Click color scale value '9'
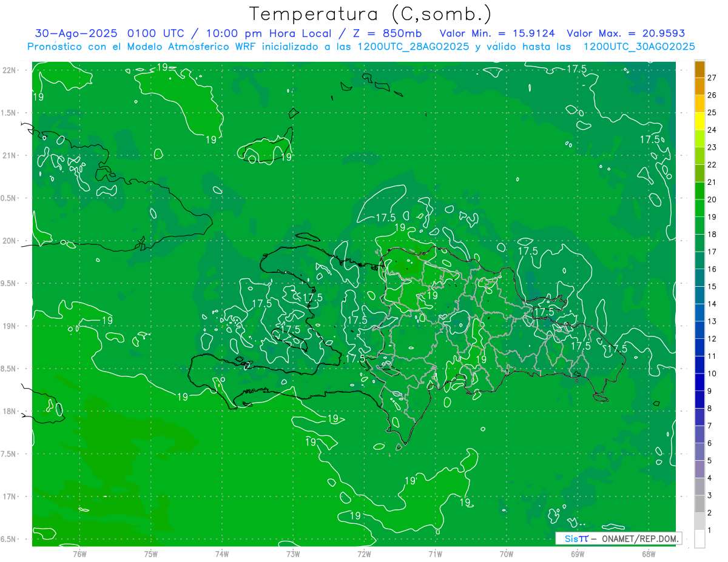Image resolution: width=728 pixels, height=562 pixels. click(x=709, y=391)
